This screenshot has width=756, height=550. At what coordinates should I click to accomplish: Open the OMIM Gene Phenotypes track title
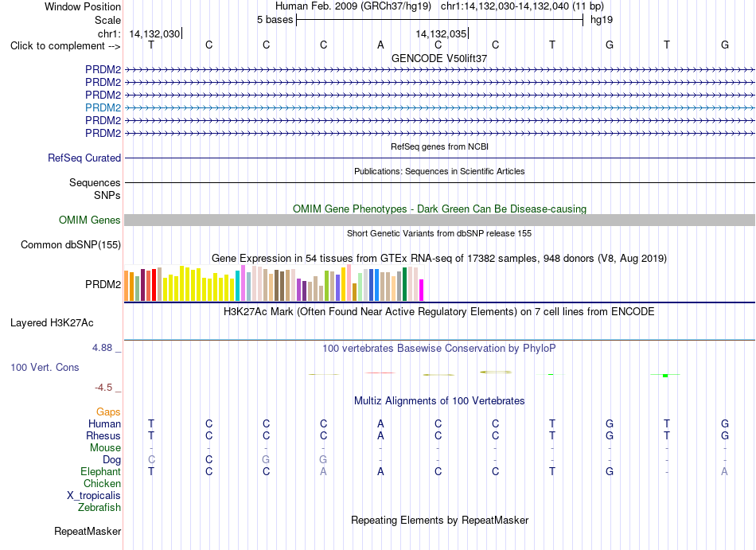(439, 209)
